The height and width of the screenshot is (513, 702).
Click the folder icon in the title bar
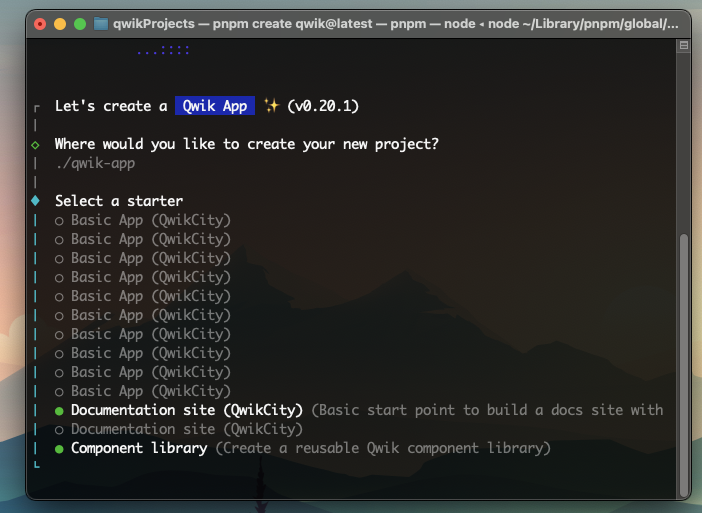tap(101, 24)
